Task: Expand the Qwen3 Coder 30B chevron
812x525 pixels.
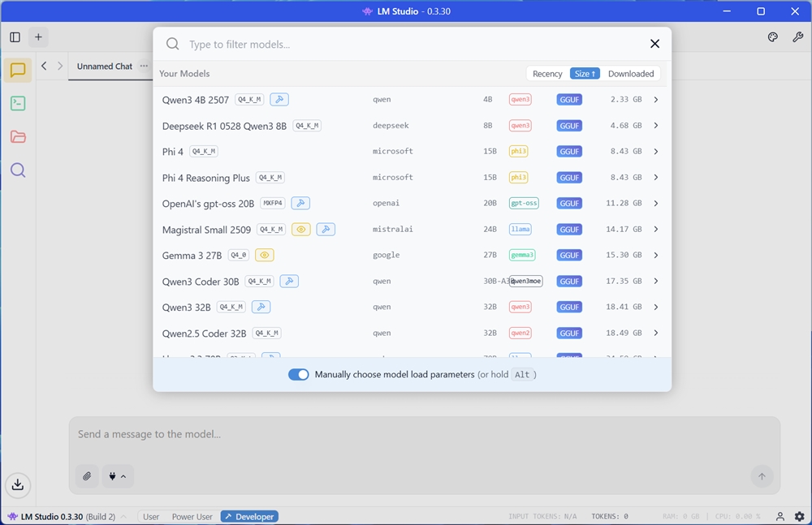Action: pos(655,281)
